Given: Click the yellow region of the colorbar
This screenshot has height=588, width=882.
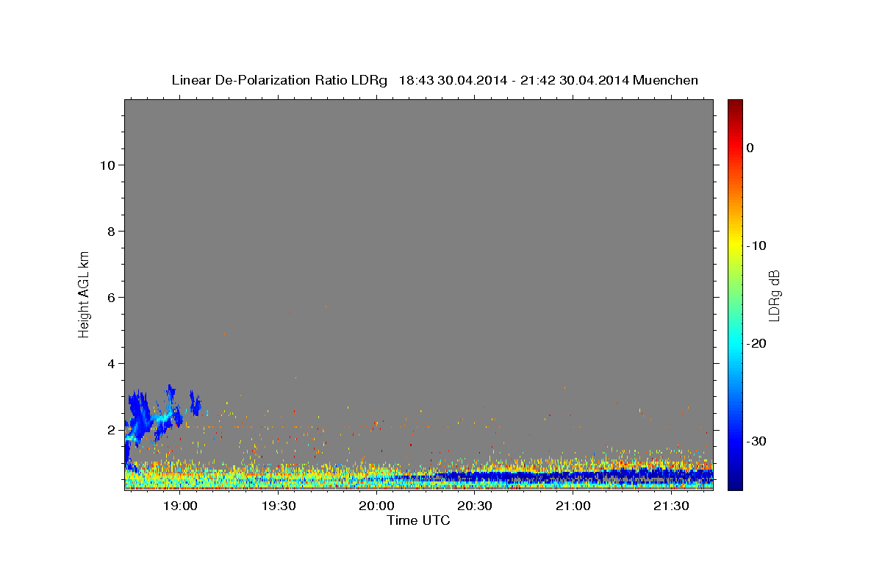Looking at the screenshot, I should (735, 243).
